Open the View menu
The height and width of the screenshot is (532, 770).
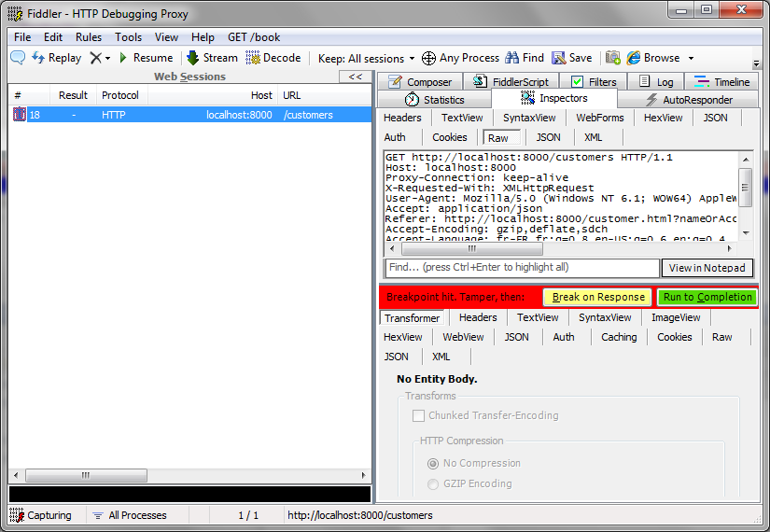tap(166, 36)
